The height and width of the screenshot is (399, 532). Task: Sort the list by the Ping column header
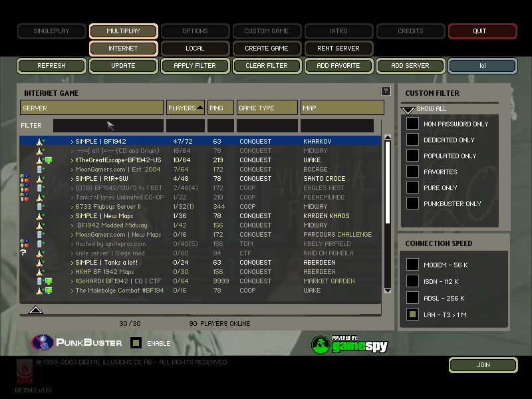pos(221,108)
